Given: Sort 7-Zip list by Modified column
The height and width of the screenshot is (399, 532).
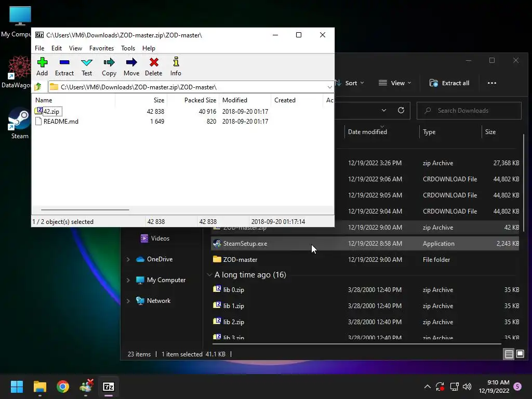Looking at the screenshot, I should click(x=245, y=100).
